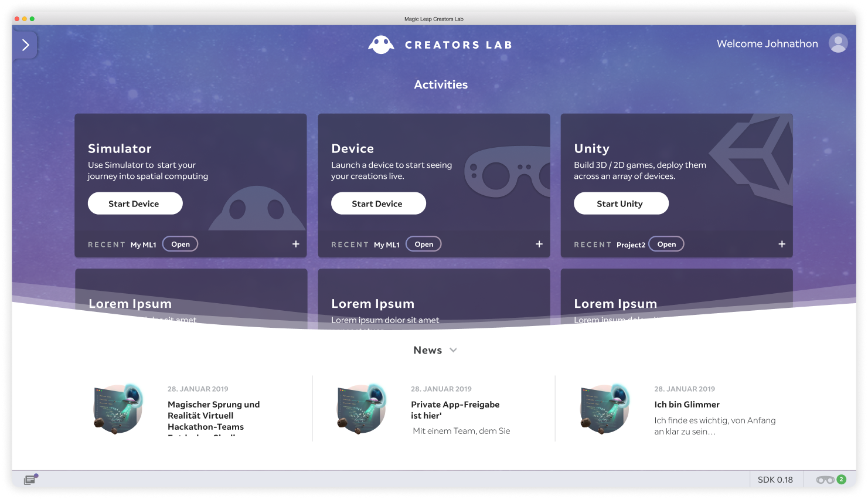Open the Ich bin Glimmer news article
This screenshot has width=868, height=499.
point(687,405)
